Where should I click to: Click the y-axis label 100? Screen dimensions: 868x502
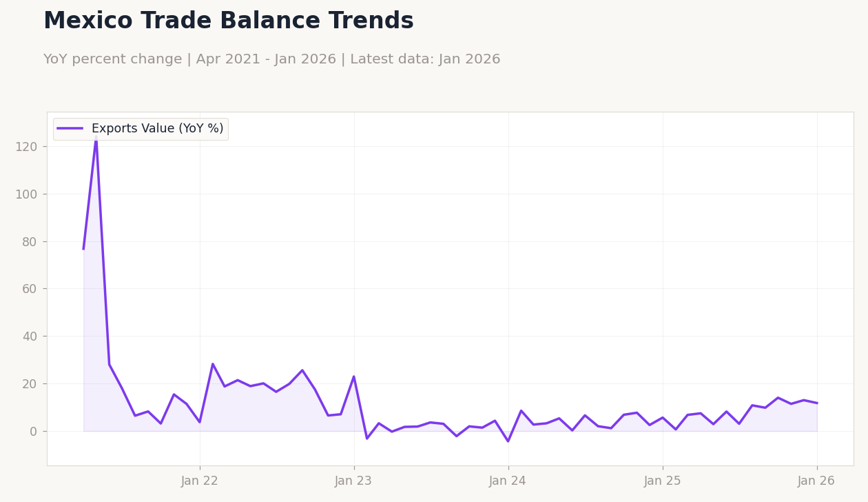pos(26,194)
